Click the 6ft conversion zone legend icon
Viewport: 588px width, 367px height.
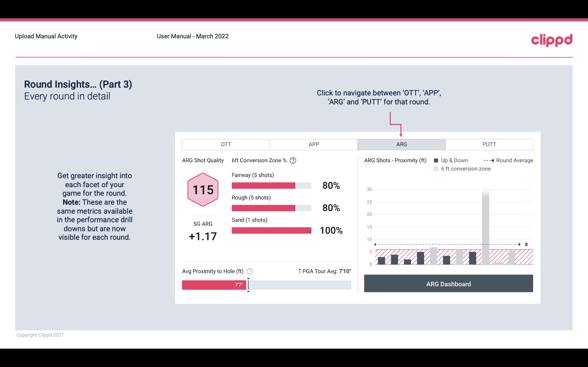[x=437, y=168]
